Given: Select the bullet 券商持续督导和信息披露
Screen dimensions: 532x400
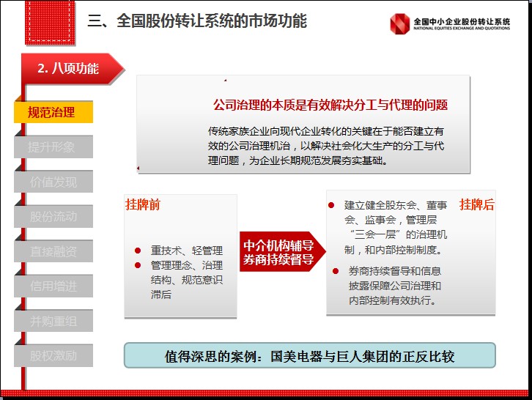Looking at the screenshot, I should coord(395,286).
